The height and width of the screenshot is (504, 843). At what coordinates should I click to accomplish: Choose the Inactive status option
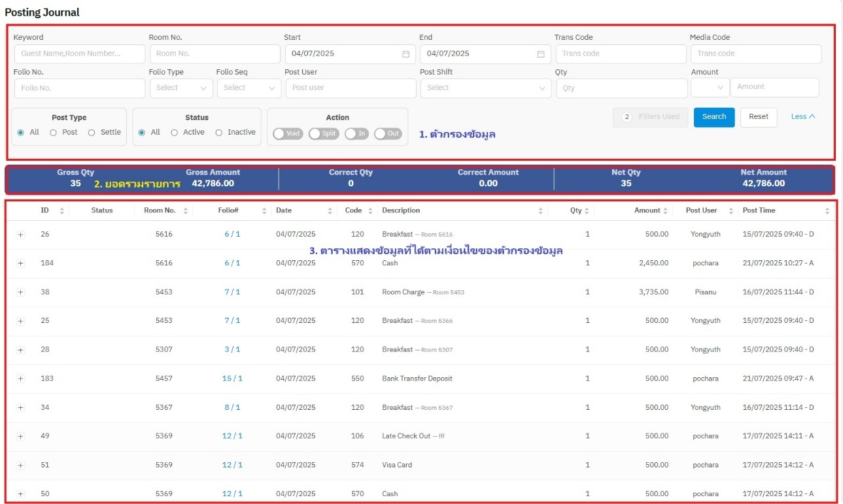tap(219, 133)
